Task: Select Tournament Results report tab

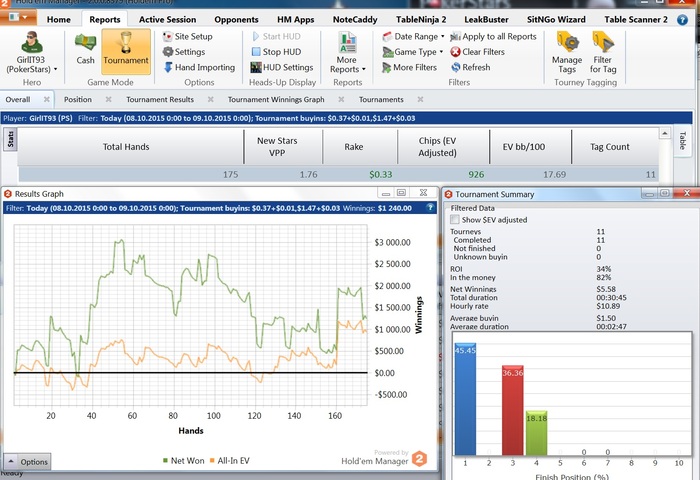Action: tap(160, 100)
